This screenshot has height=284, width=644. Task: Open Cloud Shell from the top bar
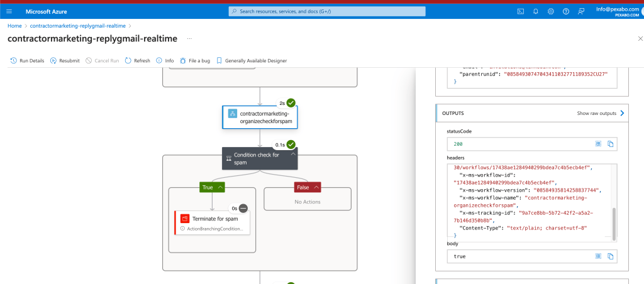tap(520, 11)
